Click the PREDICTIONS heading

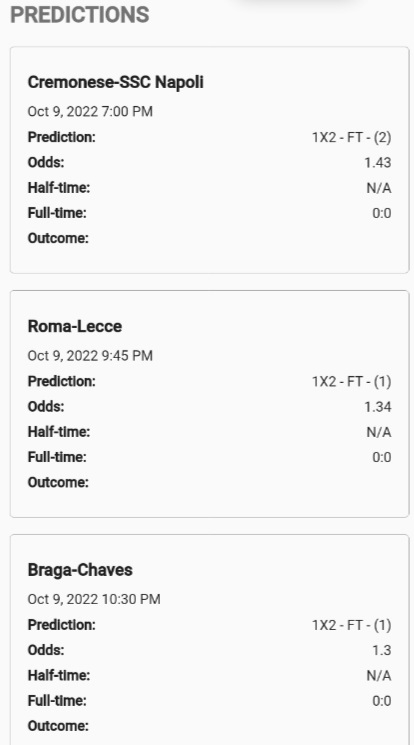click(80, 15)
